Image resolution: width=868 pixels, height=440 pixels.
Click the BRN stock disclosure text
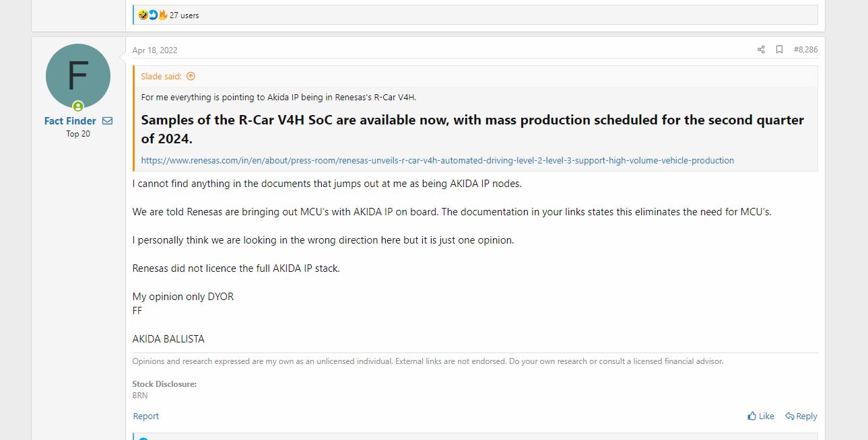(140, 396)
